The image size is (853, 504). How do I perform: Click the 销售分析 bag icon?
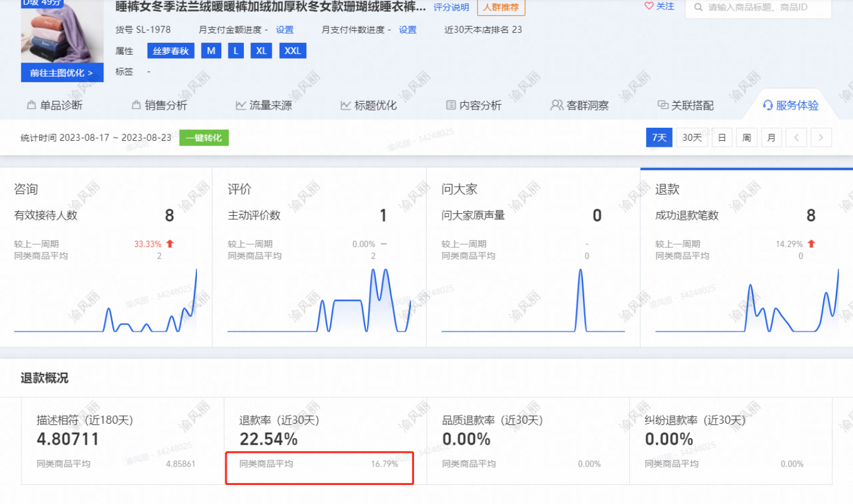[x=136, y=105]
